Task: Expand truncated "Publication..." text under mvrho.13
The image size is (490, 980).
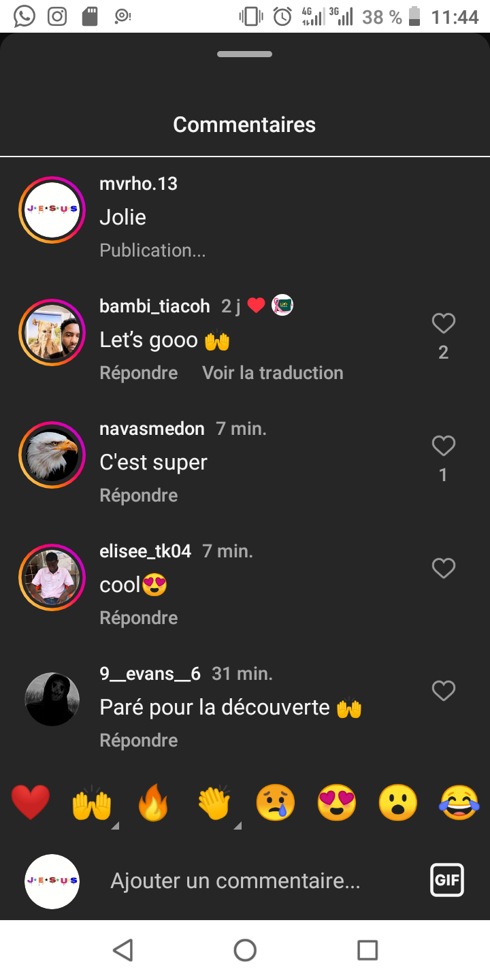Action: pos(152,250)
